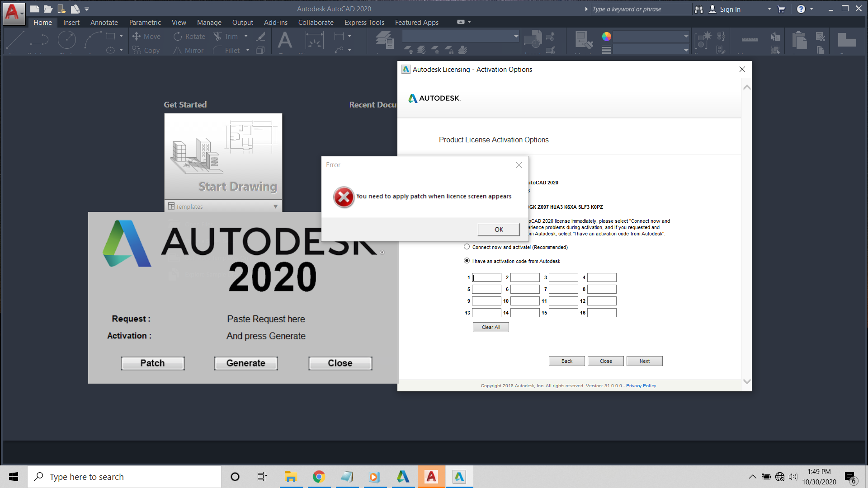This screenshot has width=868, height=488.
Task: Open the Text tool with the large A icon
Action: click(x=285, y=41)
